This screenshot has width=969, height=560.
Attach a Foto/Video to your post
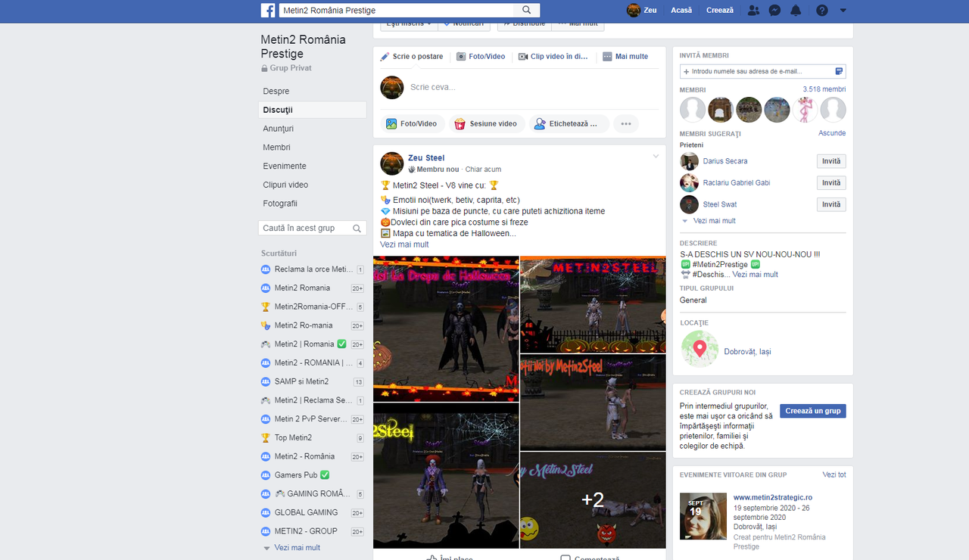pyautogui.click(x=413, y=123)
